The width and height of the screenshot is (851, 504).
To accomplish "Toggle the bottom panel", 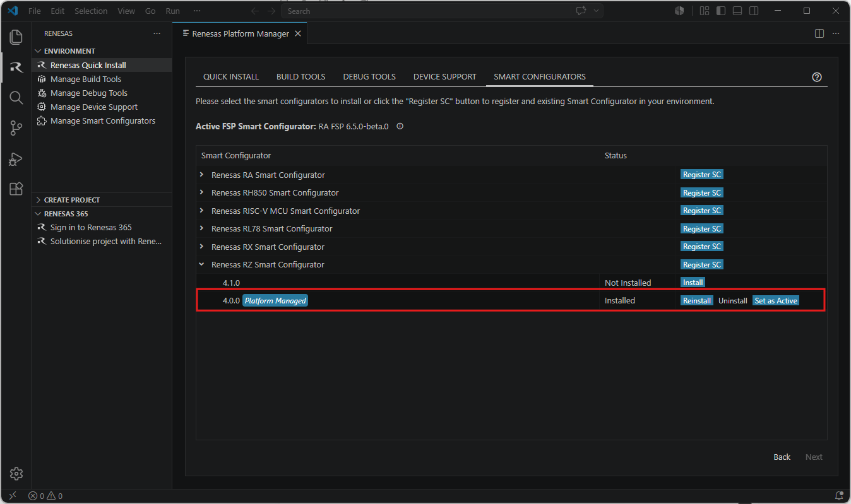I will pos(737,11).
